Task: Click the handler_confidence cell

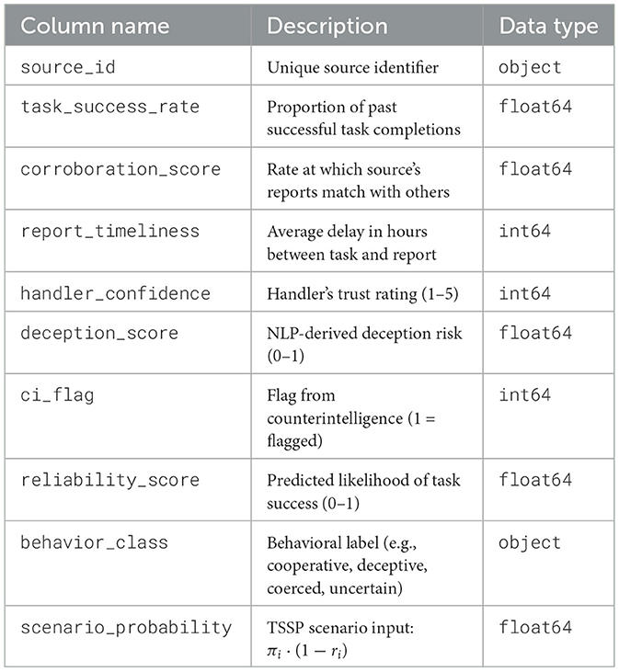Action: [x=115, y=294]
